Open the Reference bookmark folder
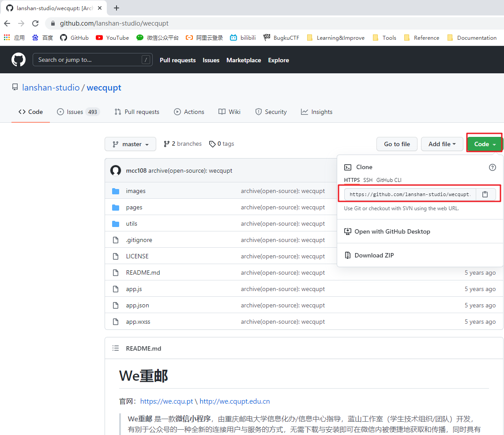Screen dimensions: 504x435 (x=421, y=38)
